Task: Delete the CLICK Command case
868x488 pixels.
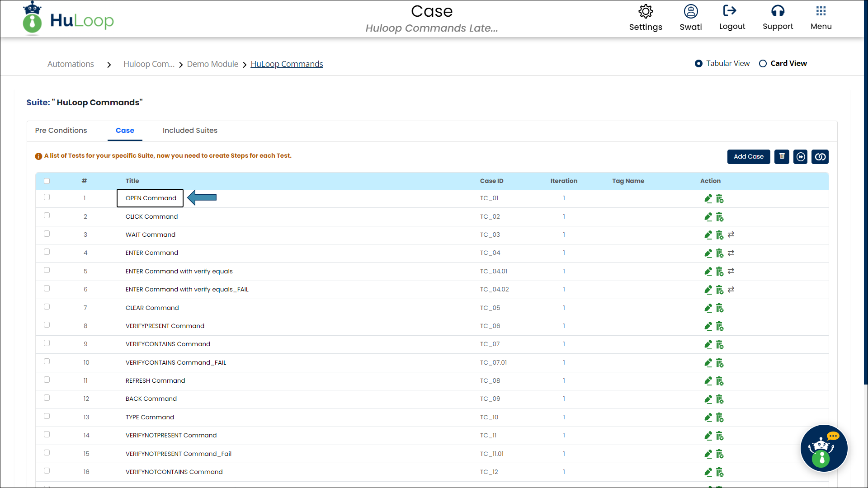Action: (x=720, y=217)
